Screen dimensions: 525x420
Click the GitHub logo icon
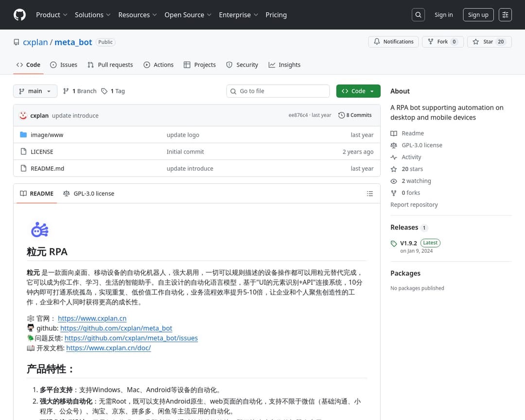(19, 15)
